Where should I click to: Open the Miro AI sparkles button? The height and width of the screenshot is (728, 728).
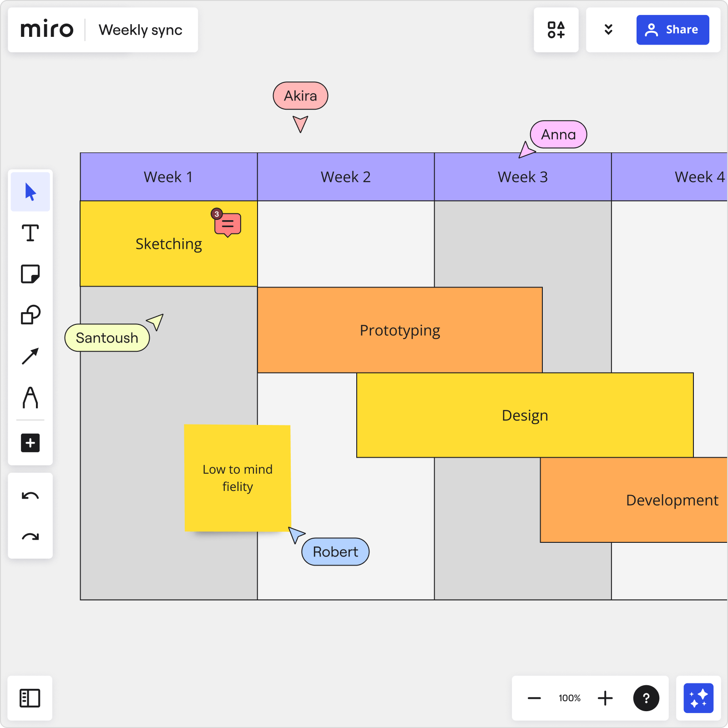698,698
